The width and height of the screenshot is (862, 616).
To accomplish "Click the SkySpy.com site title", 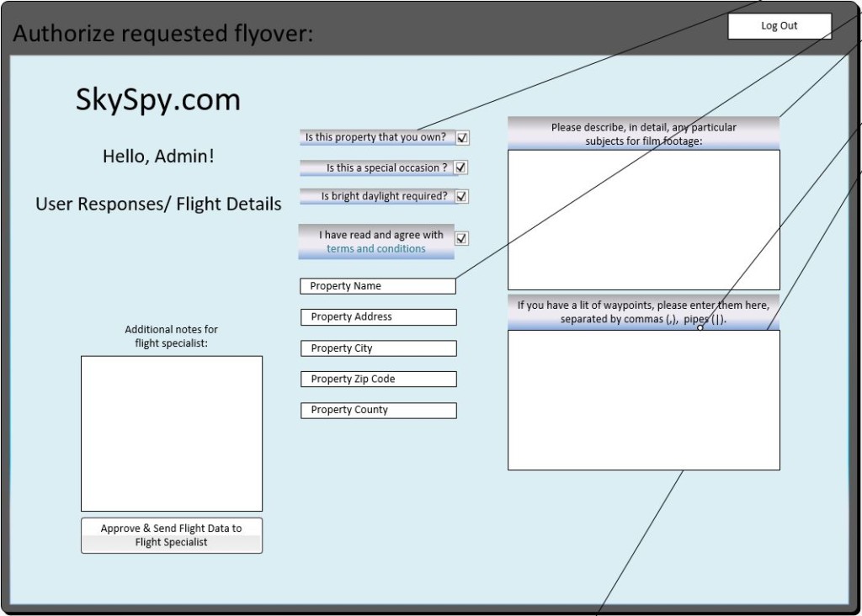I will pos(158,100).
